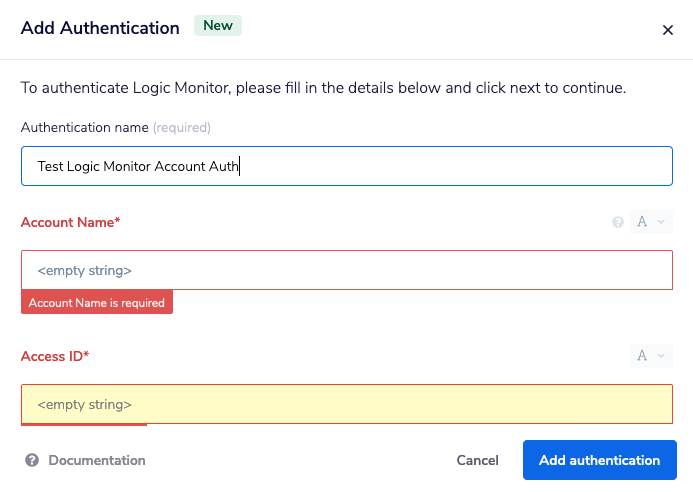This screenshot has width=693, height=492.
Task: Click the Logic Monitor instruction text
Action: (x=323, y=88)
